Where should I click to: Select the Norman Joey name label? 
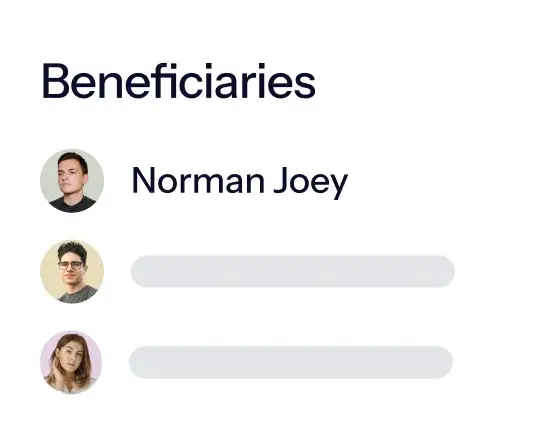240,182
